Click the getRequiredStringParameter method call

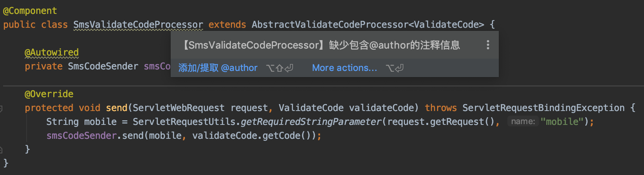311,122
